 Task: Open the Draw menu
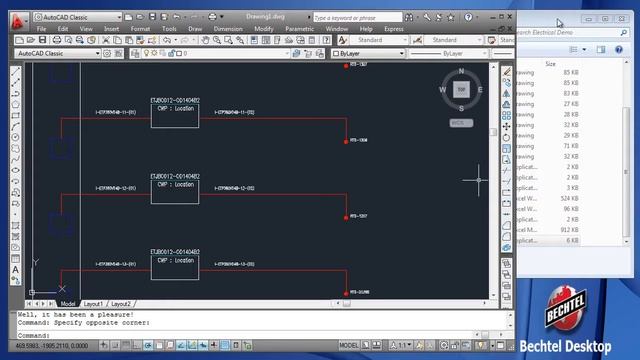click(x=195, y=29)
